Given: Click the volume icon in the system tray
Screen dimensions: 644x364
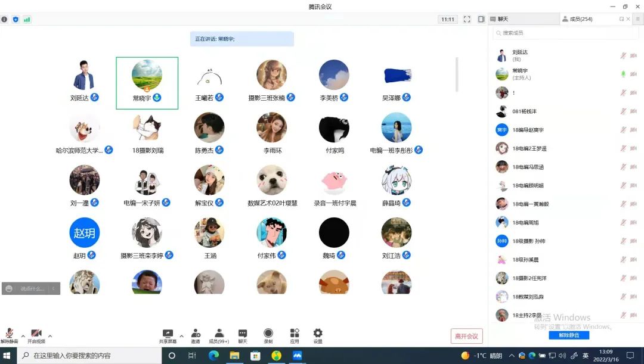Looking at the screenshot, I should point(562,356).
